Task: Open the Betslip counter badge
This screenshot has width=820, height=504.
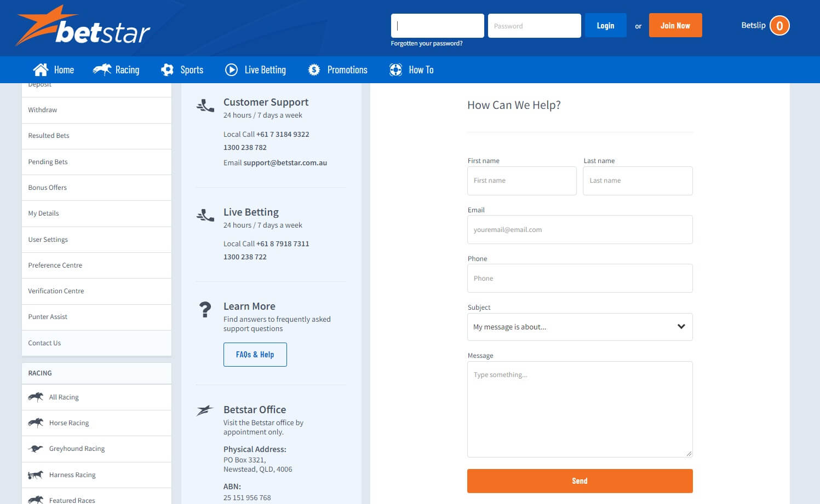Action: (x=779, y=26)
